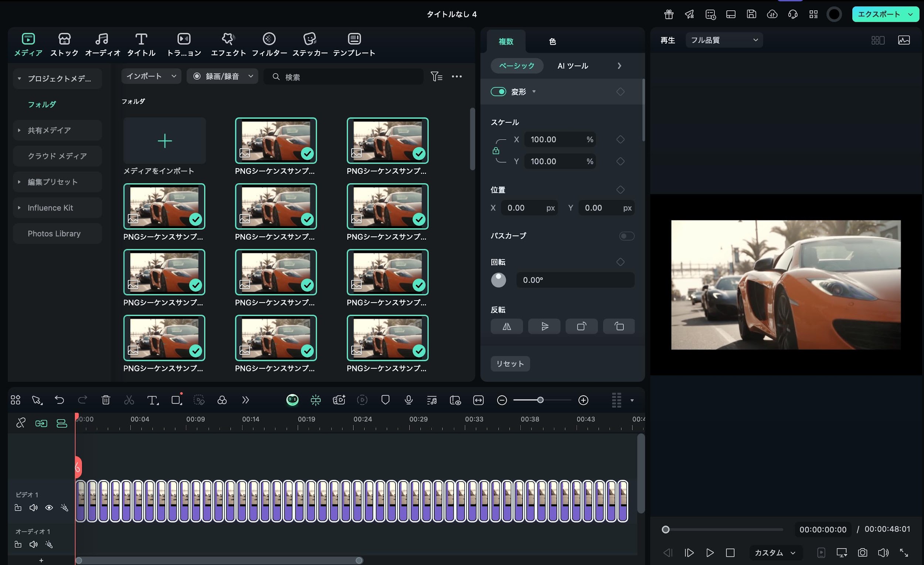
Task: Open Photos Library item
Action: (x=57, y=233)
